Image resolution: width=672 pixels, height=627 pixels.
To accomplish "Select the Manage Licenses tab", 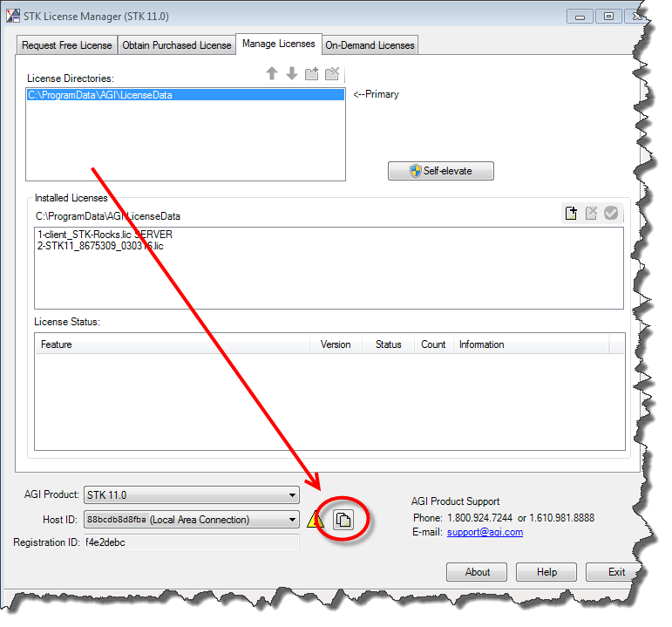I will (279, 44).
